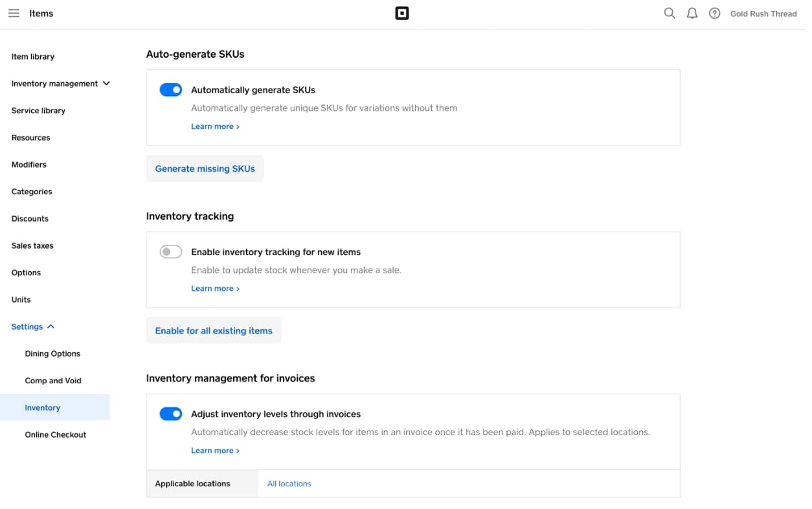Go to Item library

click(33, 57)
